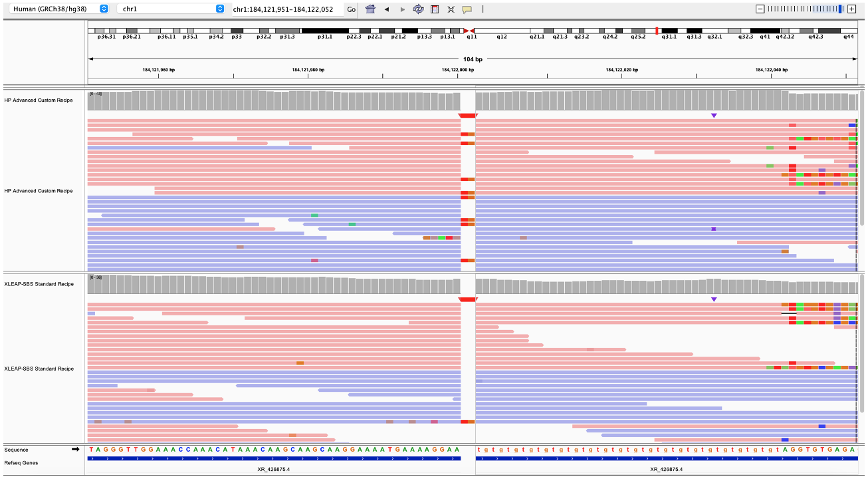Viewport: 868px width, 479px height.
Task: Refresh the display with the reload icon
Action: 419,9
